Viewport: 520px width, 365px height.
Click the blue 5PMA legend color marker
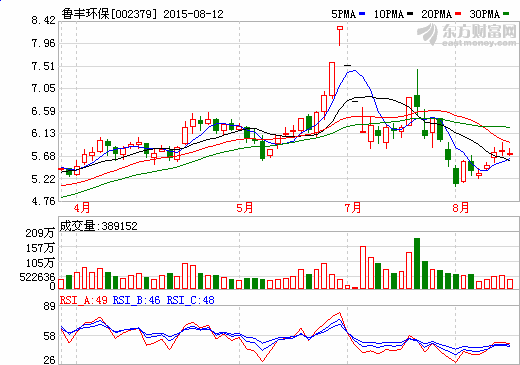[362, 14]
